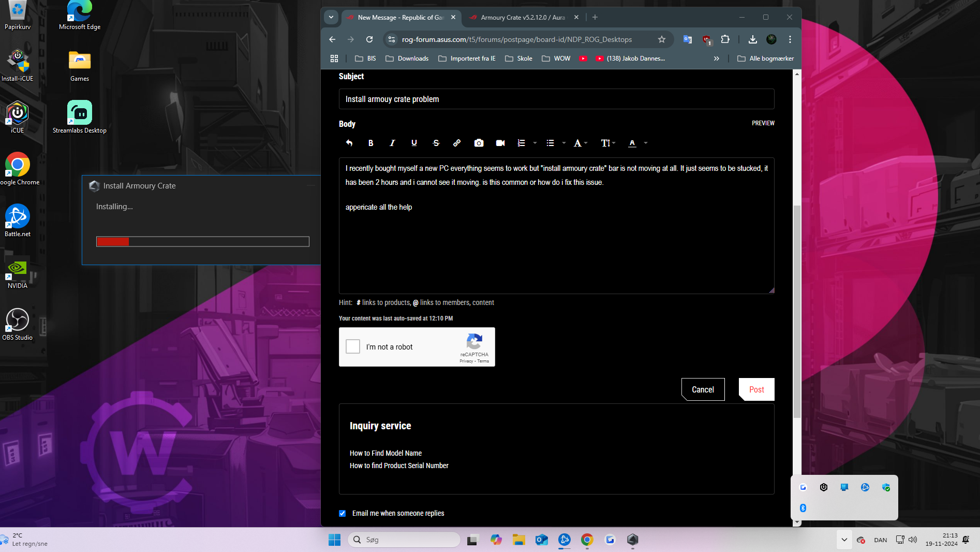The image size is (980, 552).
Task: Open Outlook from the taskbar
Action: (542, 540)
